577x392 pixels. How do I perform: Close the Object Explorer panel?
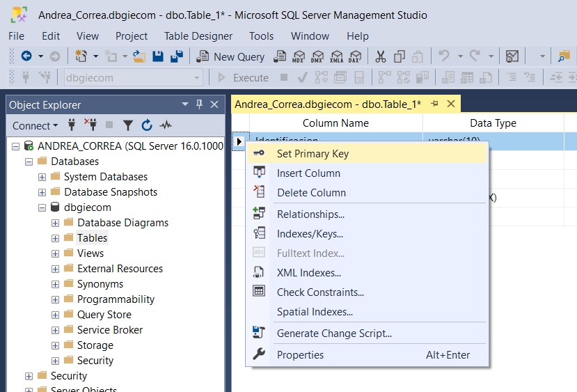tap(214, 104)
